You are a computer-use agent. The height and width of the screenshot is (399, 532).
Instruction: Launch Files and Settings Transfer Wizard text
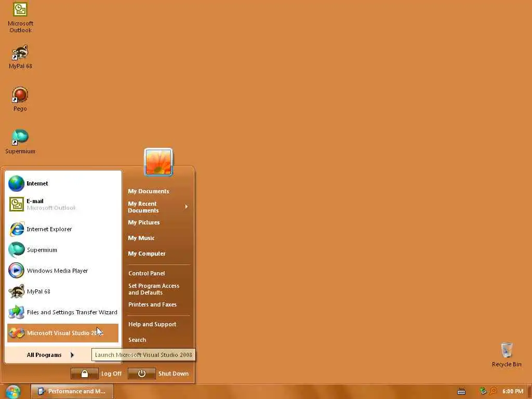tap(72, 312)
